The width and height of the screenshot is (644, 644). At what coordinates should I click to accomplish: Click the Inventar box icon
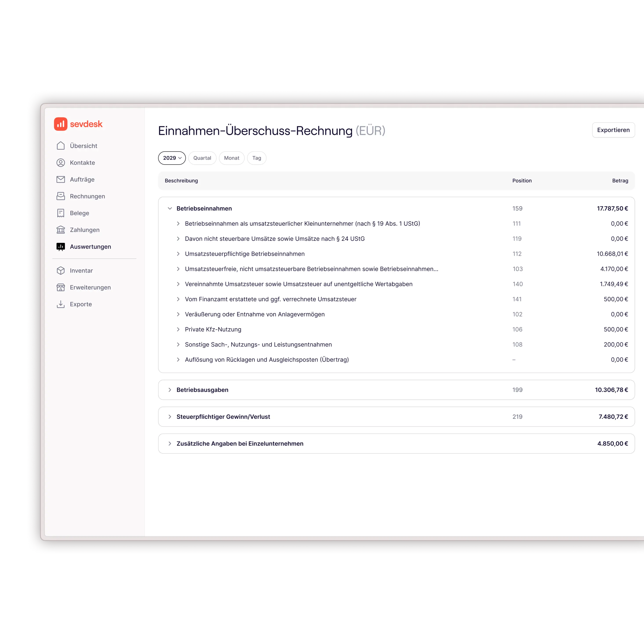[61, 270]
